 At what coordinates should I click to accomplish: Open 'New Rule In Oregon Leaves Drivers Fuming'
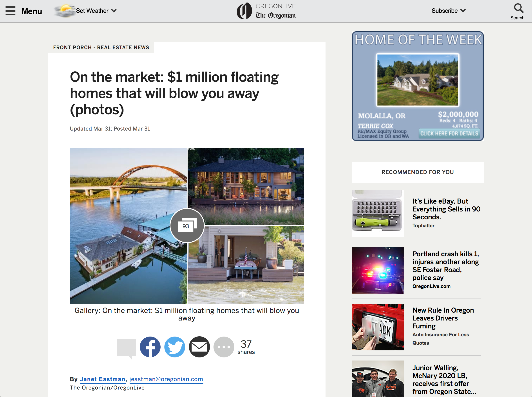pos(443,318)
